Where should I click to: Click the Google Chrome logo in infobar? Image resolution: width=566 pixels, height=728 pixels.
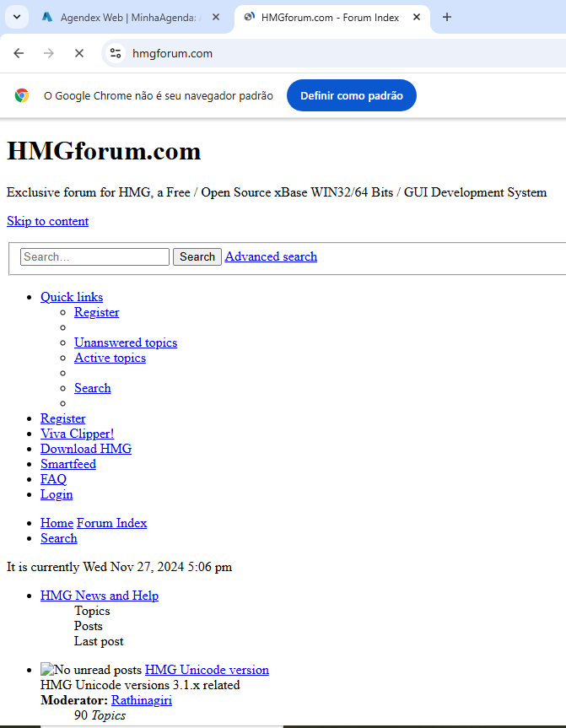click(22, 95)
